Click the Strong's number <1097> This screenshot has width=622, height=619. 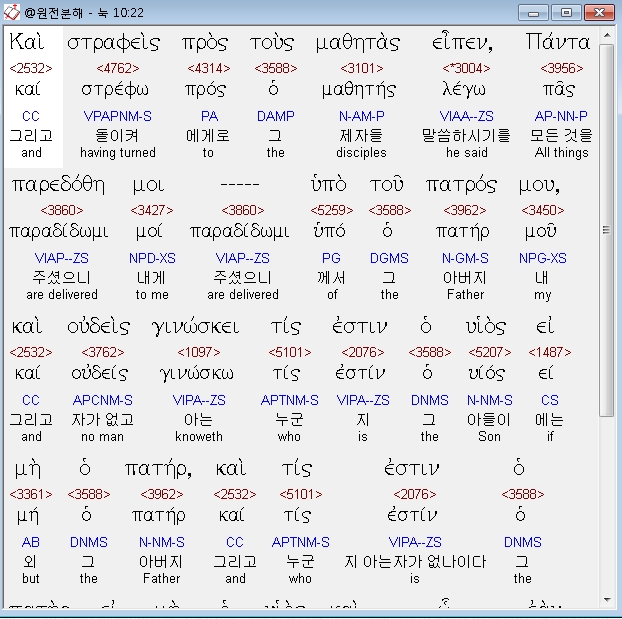[x=199, y=352]
